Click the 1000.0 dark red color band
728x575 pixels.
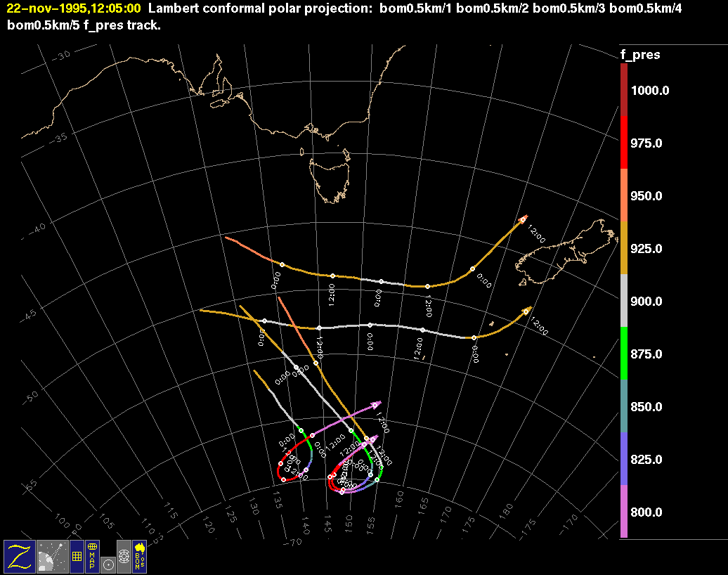click(x=624, y=90)
